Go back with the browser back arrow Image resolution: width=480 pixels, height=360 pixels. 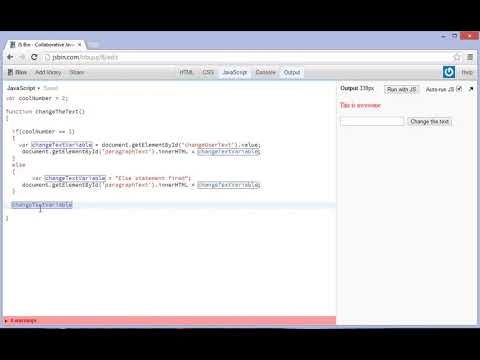click(10, 57)
